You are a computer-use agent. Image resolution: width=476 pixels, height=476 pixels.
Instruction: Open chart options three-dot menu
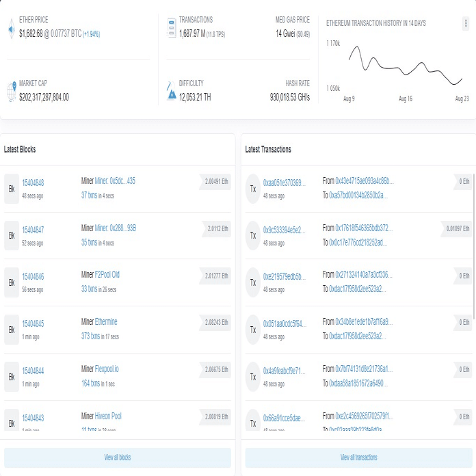click(466, 23)
